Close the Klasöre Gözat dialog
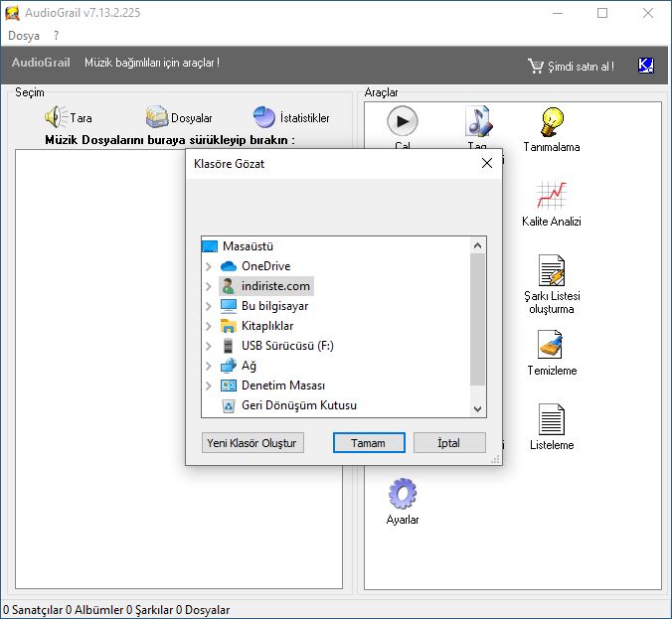The width and height of the screenshot is (672, 619). tap(486, 163)
